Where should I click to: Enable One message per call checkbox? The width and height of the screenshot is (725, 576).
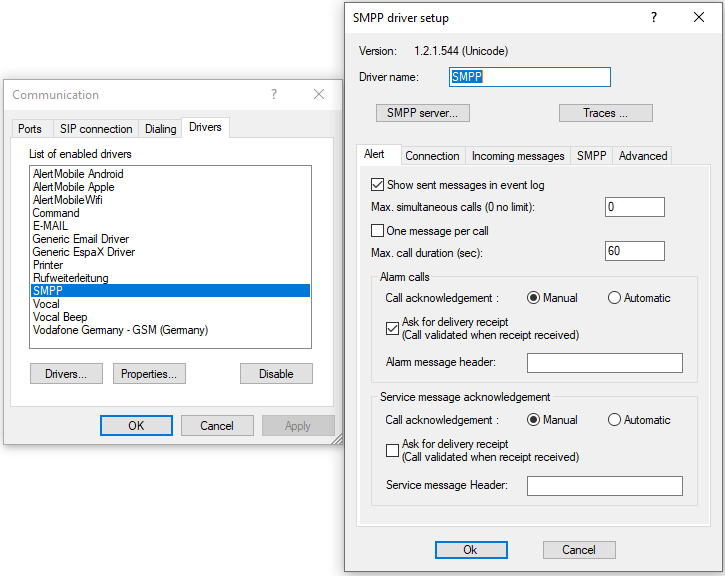(x=378, y=231)
